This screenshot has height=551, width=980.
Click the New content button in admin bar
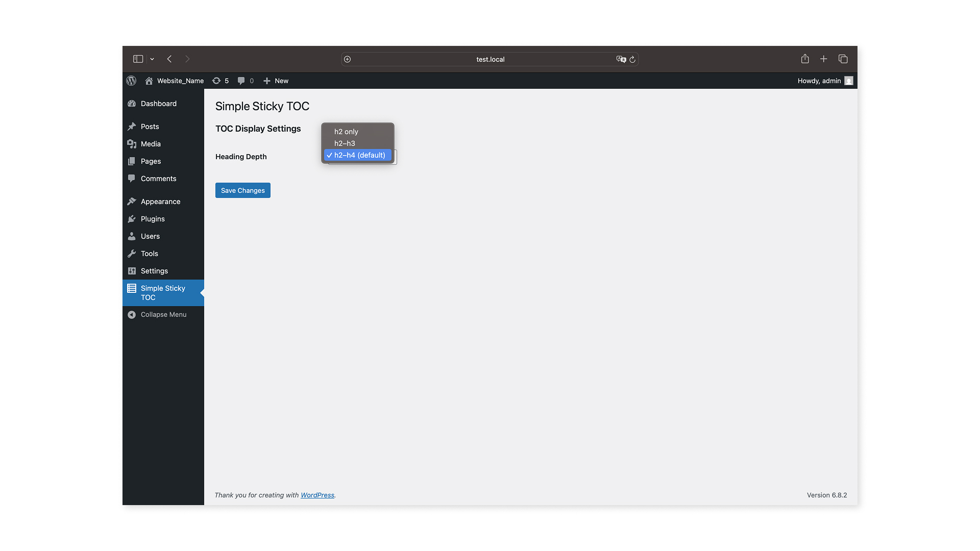click(x=276, y=81)
